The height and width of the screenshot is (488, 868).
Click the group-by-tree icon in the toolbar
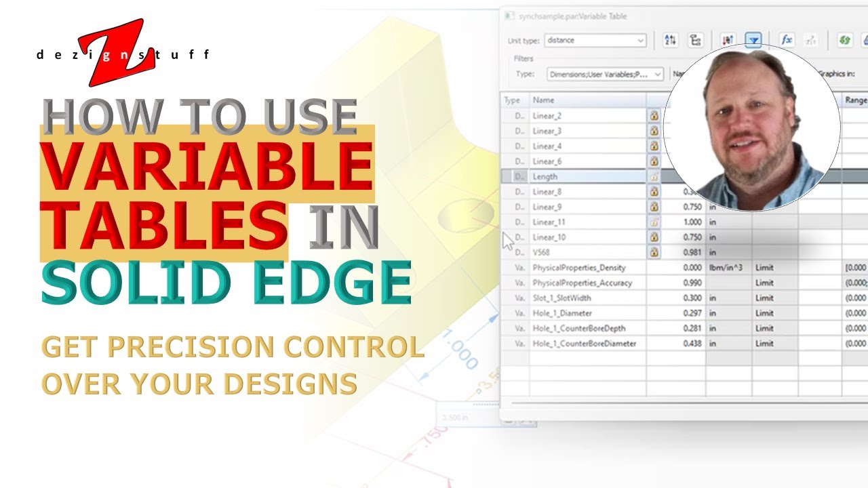(x=695, y=40)
